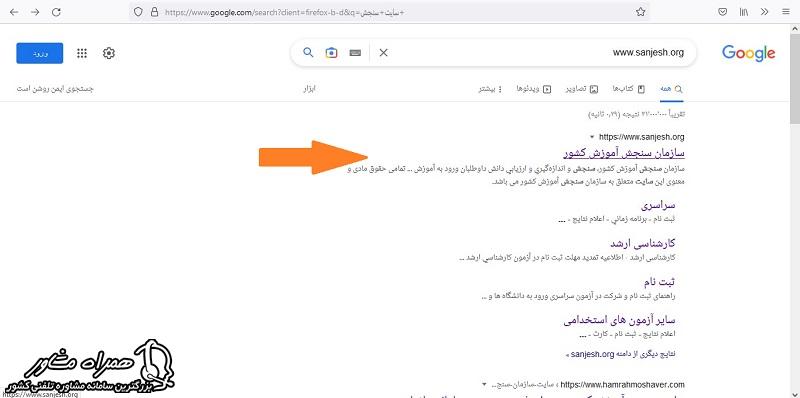Open the Google apps grid icon

(x=82, y=53)
